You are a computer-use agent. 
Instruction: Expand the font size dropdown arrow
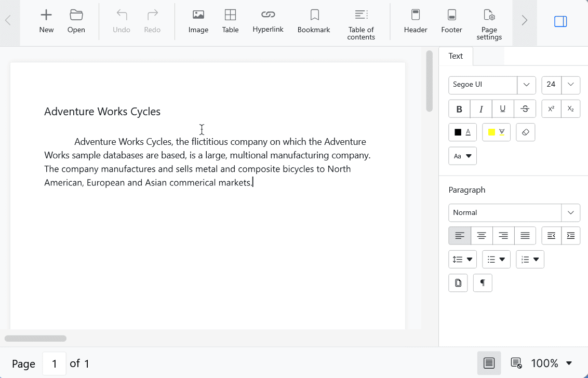pyautogui.click(x=571, y=85)
